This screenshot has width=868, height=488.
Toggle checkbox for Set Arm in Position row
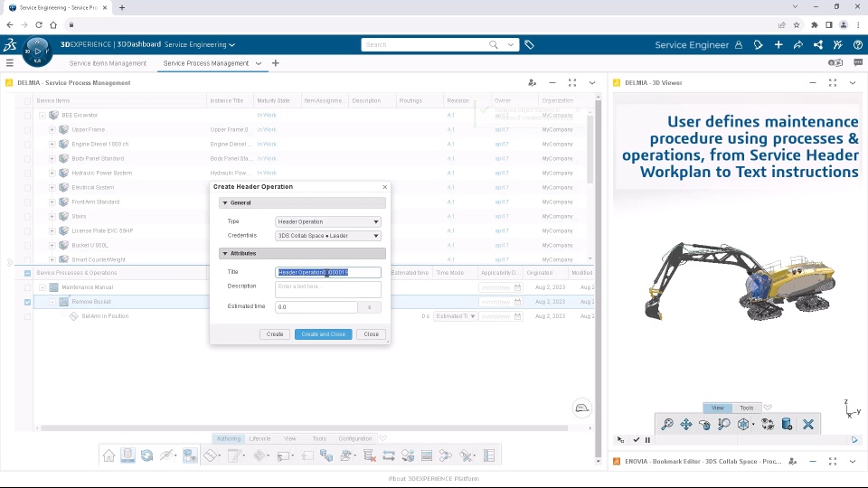tap(28, 316)
